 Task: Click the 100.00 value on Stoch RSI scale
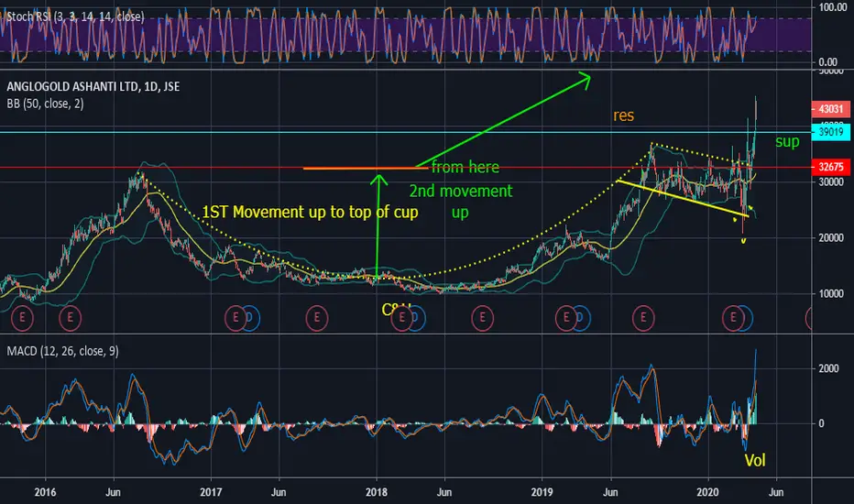[x=833, y=7]
